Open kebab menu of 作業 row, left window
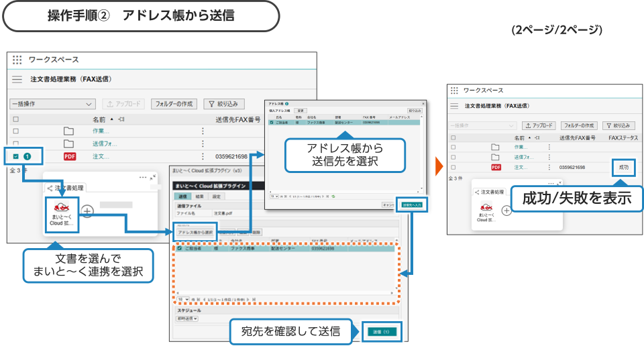Screen dimensions: 644x346 click(203, 131)
